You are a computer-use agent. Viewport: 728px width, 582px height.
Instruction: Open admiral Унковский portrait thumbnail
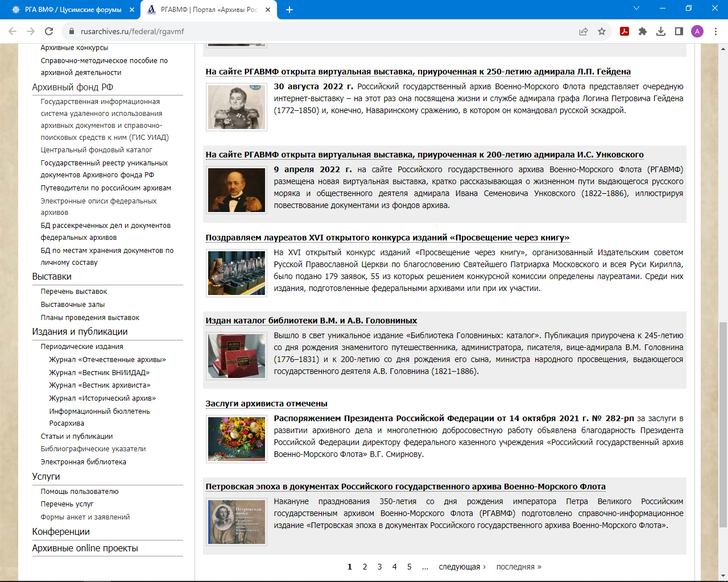(x=237, y=190)
